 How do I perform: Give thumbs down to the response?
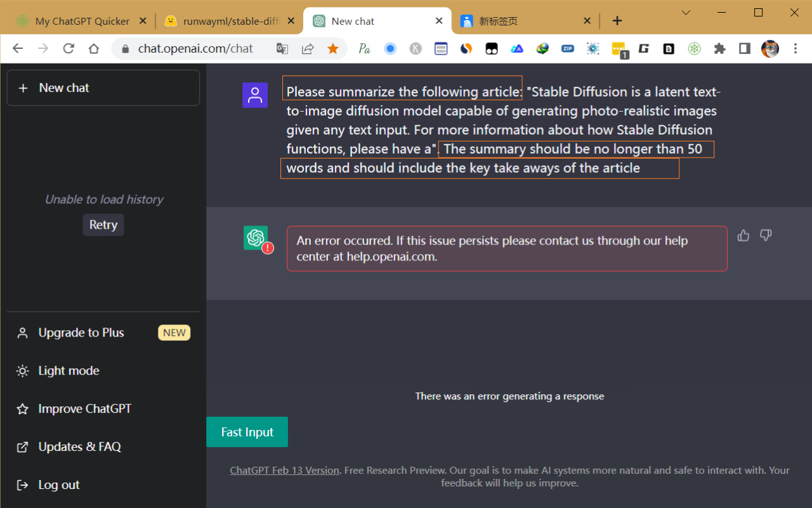[x=766, y=236]
